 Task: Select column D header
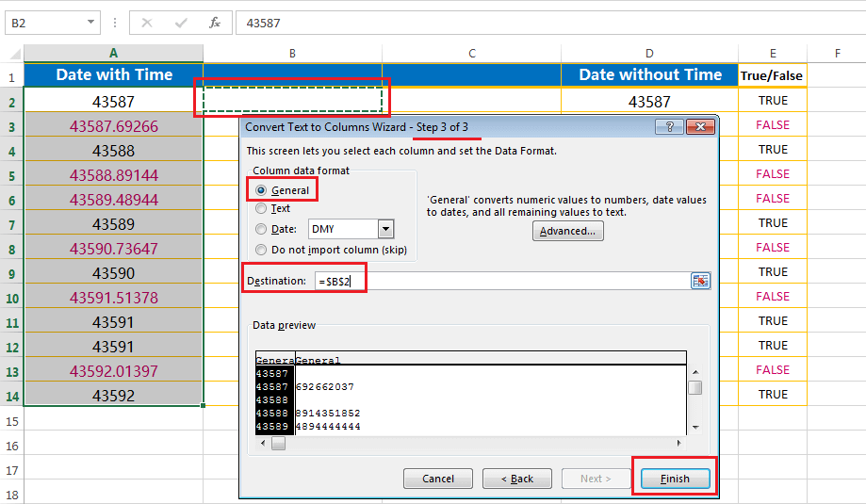point(649,54)
